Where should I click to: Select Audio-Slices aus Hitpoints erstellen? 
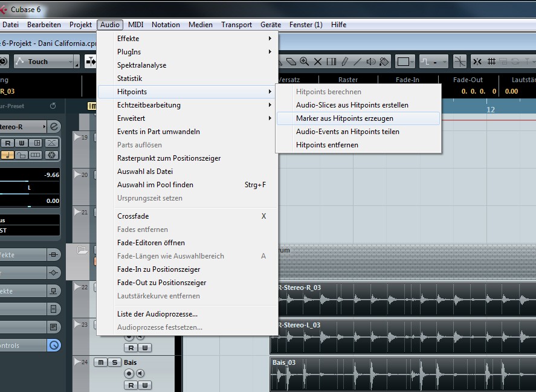tap(358, 105)
